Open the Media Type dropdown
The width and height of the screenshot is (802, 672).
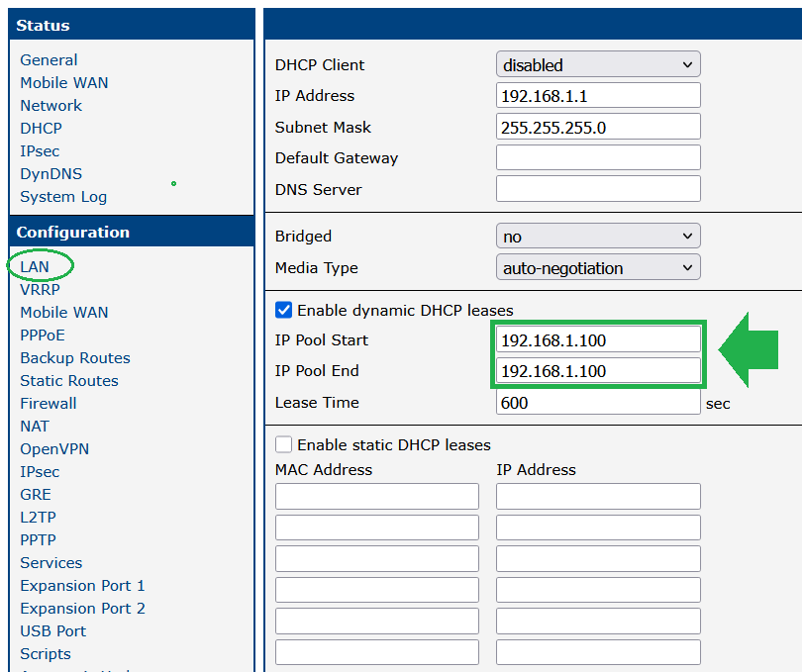[597, 268]
